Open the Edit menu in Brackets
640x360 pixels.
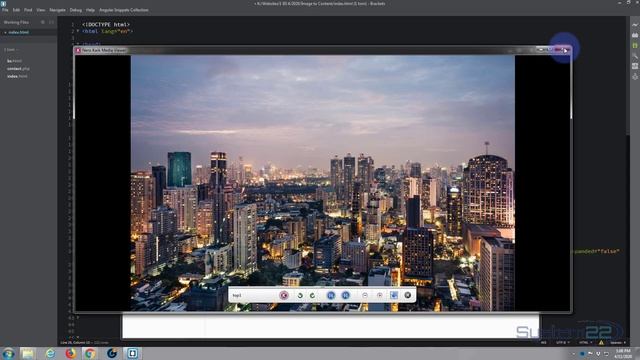pos(16,10)
